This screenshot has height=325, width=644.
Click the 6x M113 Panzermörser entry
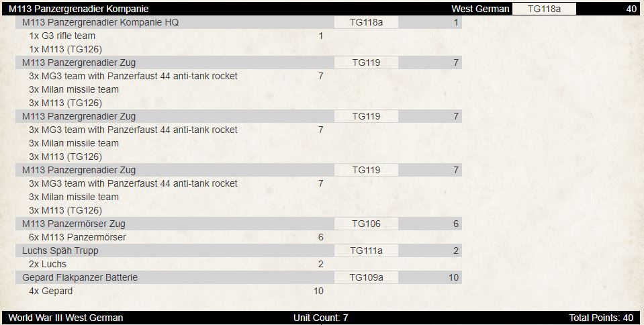tap(77, 237)
